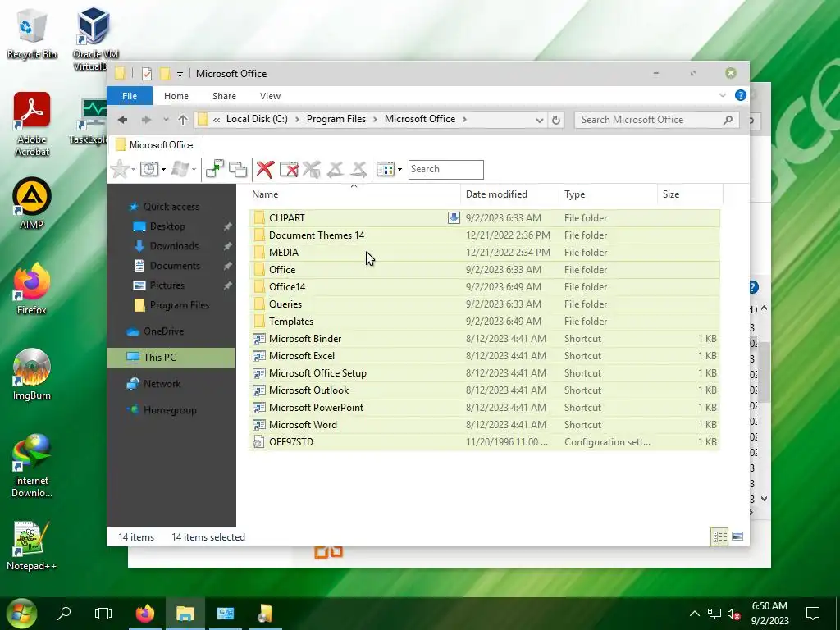Viewport: 840px width, 630px height.
Task: Select the Notepad++ desktop icon
Action: point(32,546)
